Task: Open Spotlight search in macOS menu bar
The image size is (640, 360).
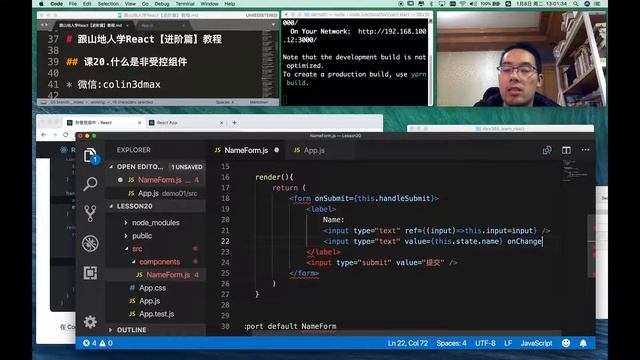Action: click(x=576, y=4)
